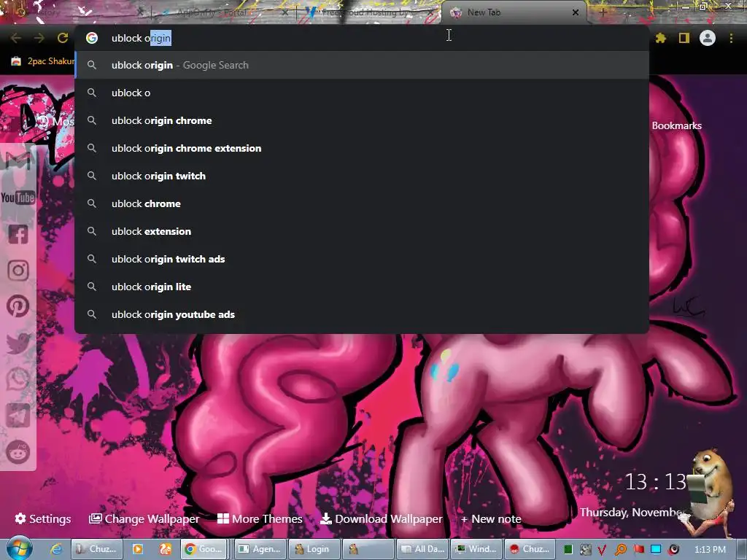Open the Wind... taskbar window
This screenshot has width=747, height=560.
tap(476, 549)
